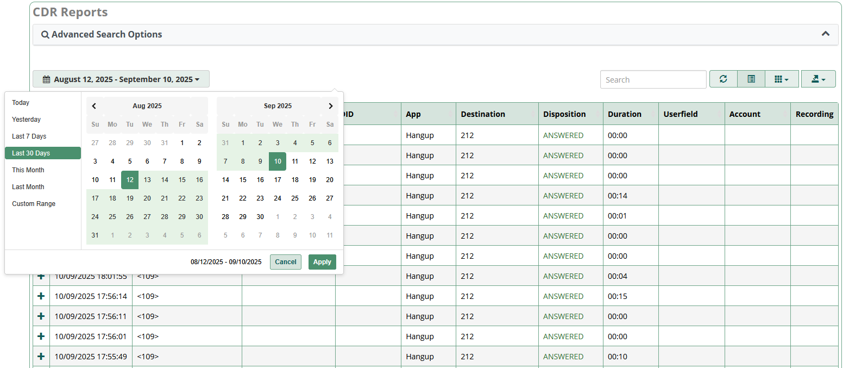Image resolution: width=868 pixels, height=368 pixels.
Task: Open the export data dropdown
Action: [x=818, y=79]
